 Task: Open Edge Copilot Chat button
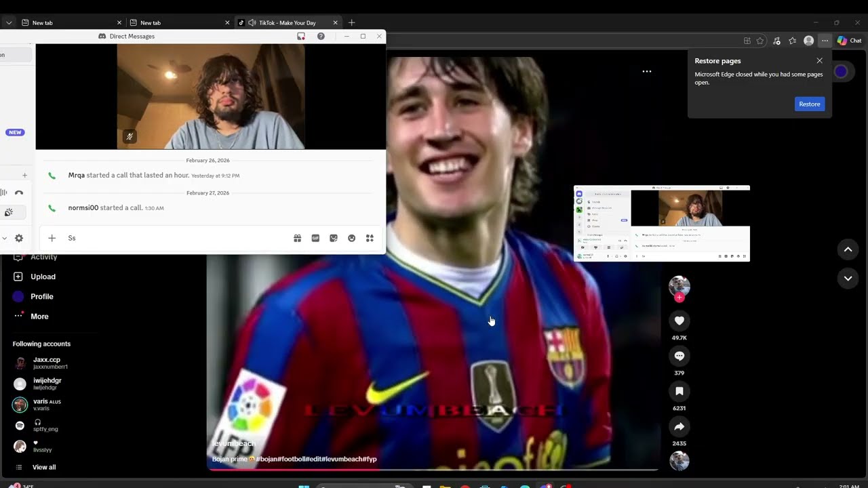[849, 41]
